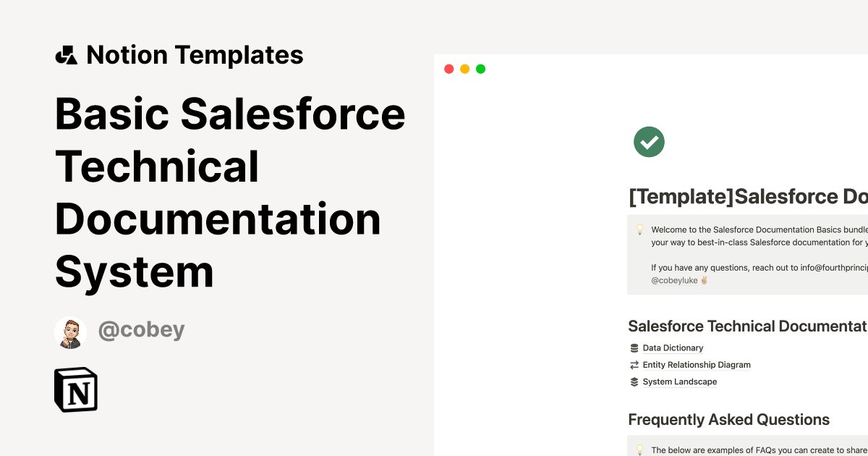Click the Salesforce Technical Documentation heading
This screenshot has width=868, height=456.
click(745, 326)
